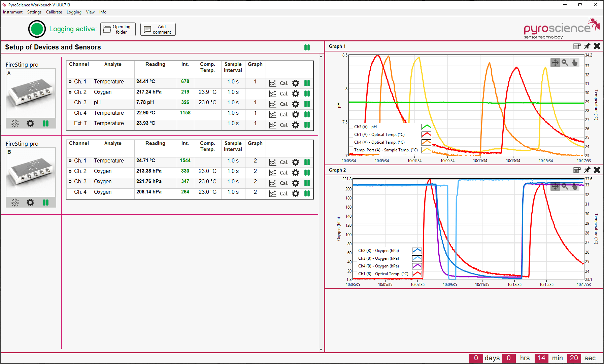Open Graph 1 legend options icon

pos(577,46)
